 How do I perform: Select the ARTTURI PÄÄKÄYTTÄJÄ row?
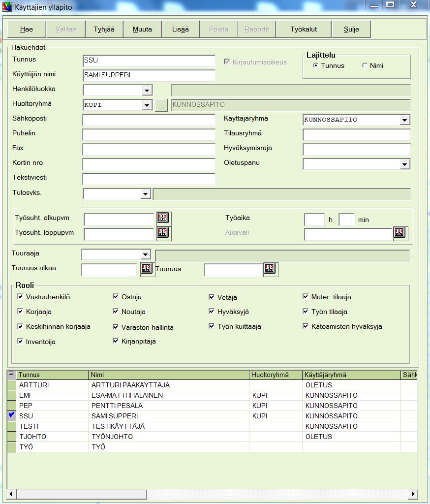click(x=212, y=385)
